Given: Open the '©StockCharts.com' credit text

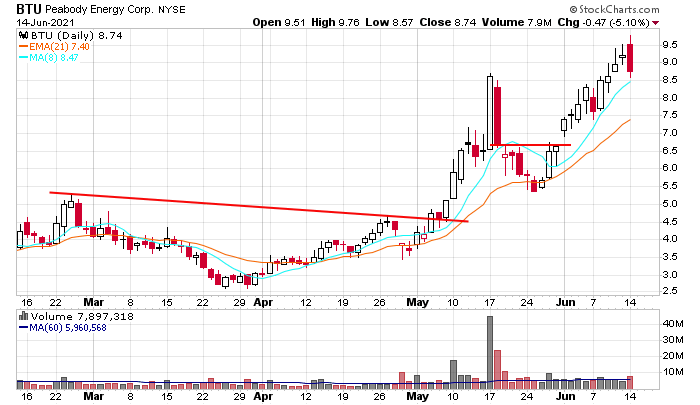Looking at the screenshot, I should coord(614,9).
